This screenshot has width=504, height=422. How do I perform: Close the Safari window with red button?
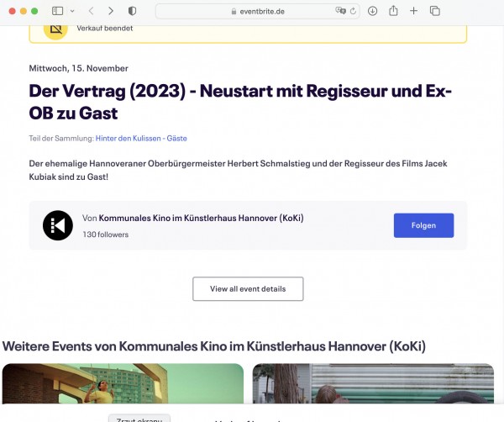[13, 11]
